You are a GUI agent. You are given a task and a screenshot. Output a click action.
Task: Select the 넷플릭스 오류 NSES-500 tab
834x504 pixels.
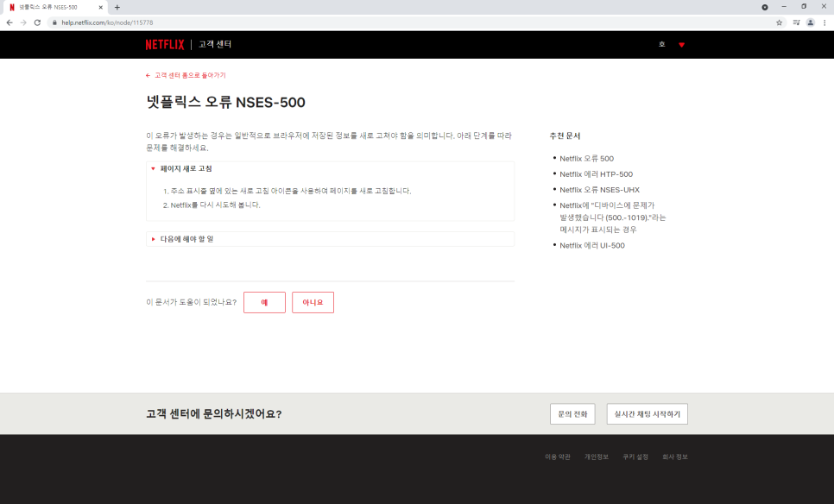[54, 8]
